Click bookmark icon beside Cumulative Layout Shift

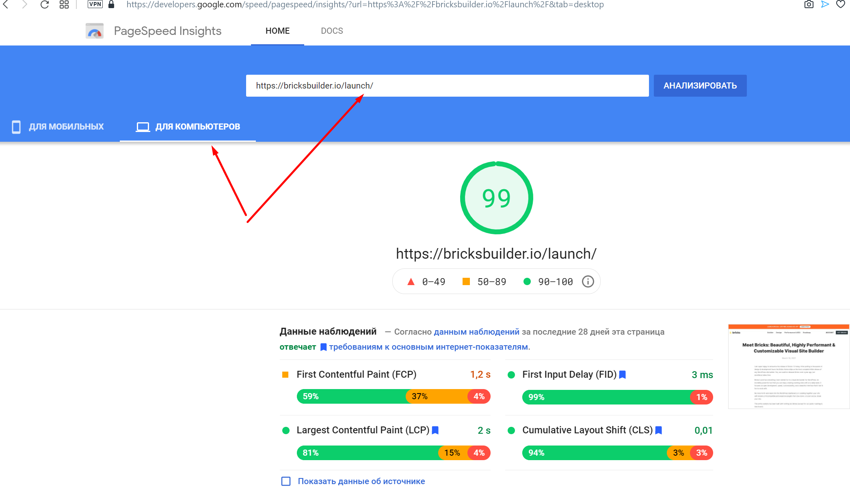(x=659, y=430)
